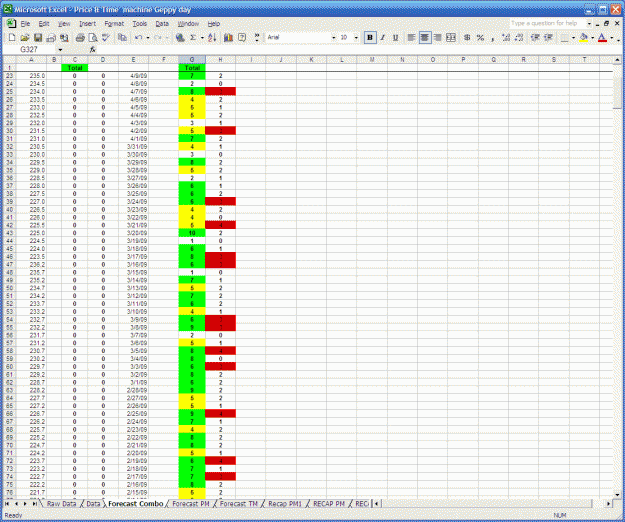Select the cell with date 4/9/09
Screen dimensions: 625x522
point(133,76)
